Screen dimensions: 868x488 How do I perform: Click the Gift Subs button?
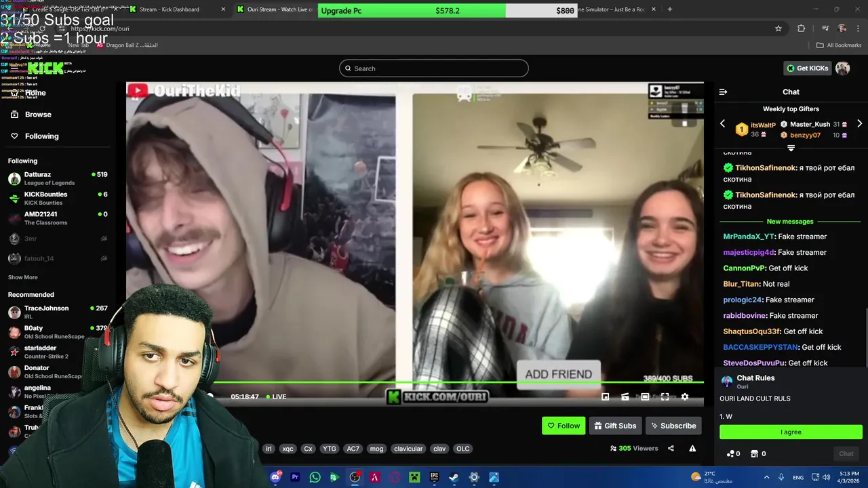click(615, 426)
